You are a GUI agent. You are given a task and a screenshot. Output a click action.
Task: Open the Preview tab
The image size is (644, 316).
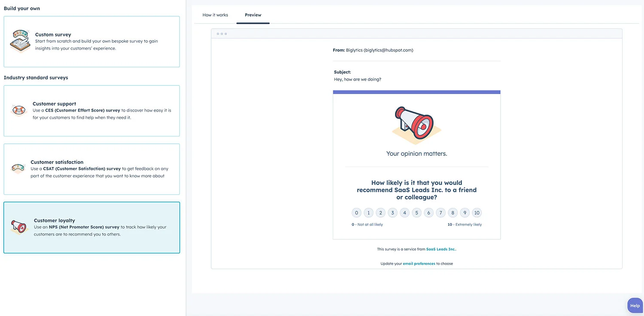(253, 15)
